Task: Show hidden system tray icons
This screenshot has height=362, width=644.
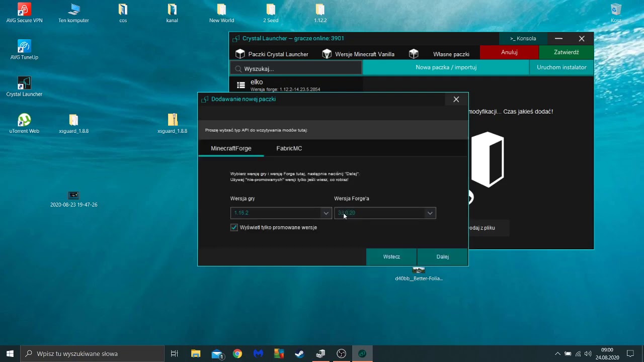Action: click(557, 353)
